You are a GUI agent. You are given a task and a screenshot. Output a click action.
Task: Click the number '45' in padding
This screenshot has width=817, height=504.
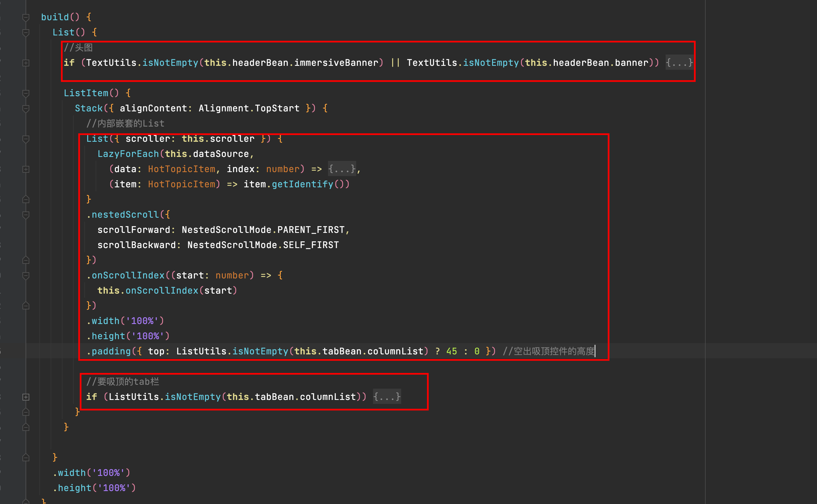tap(451, 351)
